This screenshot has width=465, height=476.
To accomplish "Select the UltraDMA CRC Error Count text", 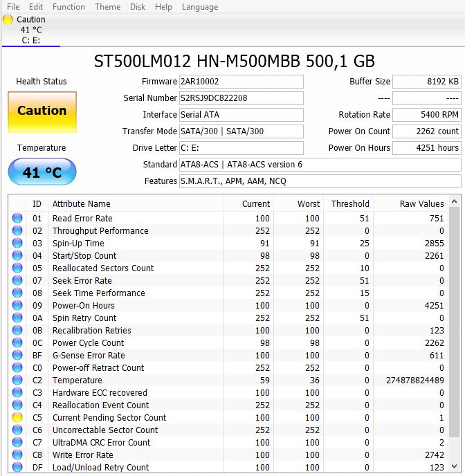I will [x=102, y=443].
